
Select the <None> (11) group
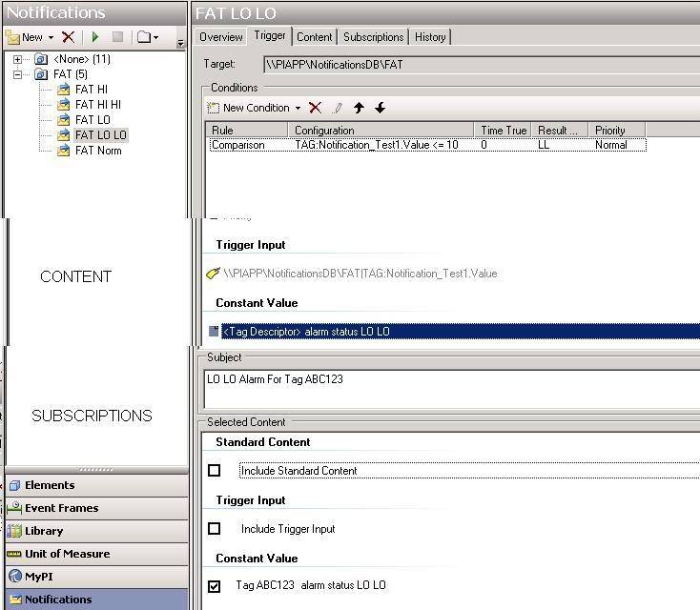click(x=82, y=59)
